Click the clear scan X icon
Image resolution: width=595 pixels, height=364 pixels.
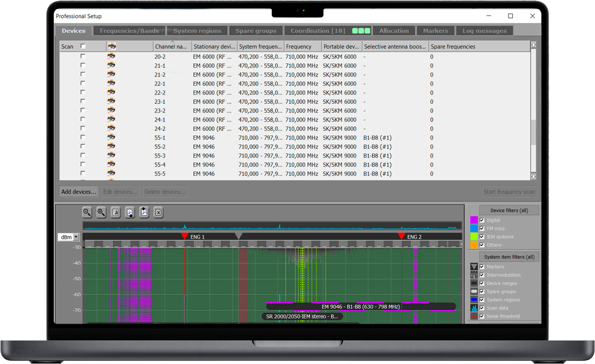(158, 212)
